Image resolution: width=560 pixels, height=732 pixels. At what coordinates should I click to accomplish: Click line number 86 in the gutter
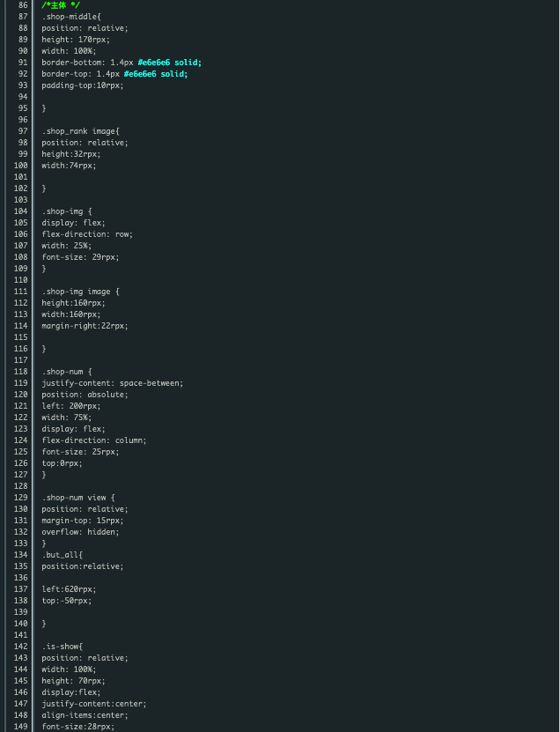[x=22, y=5]
